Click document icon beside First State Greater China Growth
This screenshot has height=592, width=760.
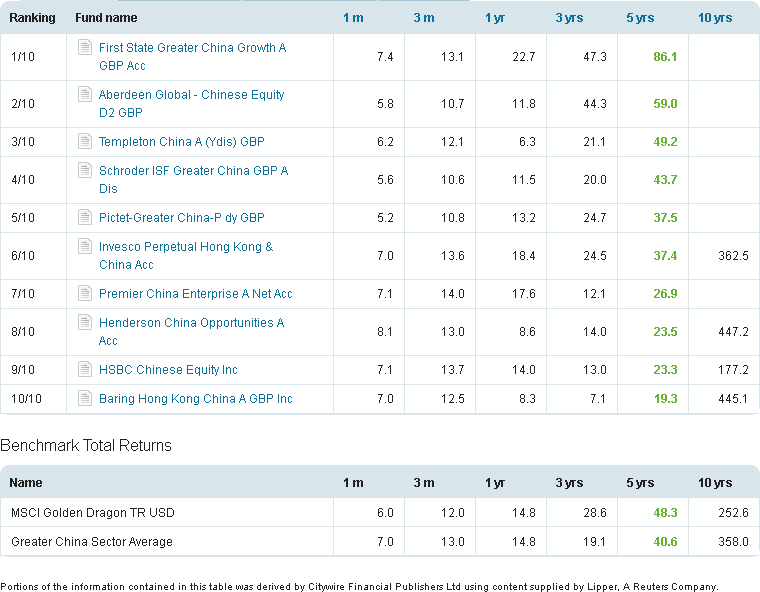pyautogui.click(x=85, y=48)
